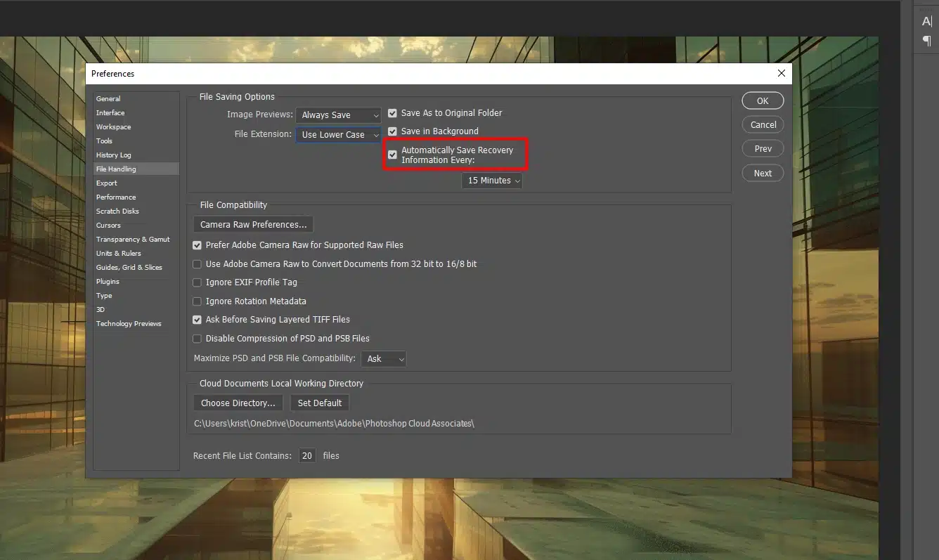Enable Ignore EXIF Profile Tag
Viewport: 939px width, 560px height.
click(x=197, y=282)
